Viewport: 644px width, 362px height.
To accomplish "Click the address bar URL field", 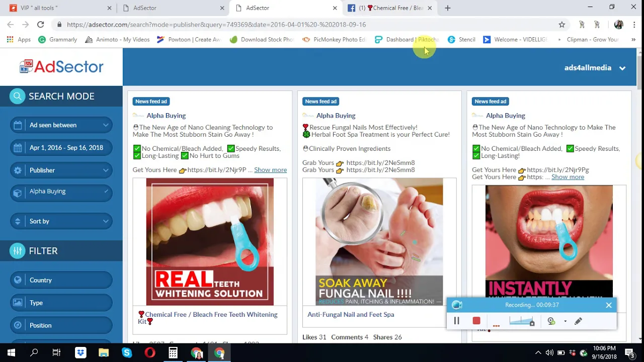I will coord(302,24).
